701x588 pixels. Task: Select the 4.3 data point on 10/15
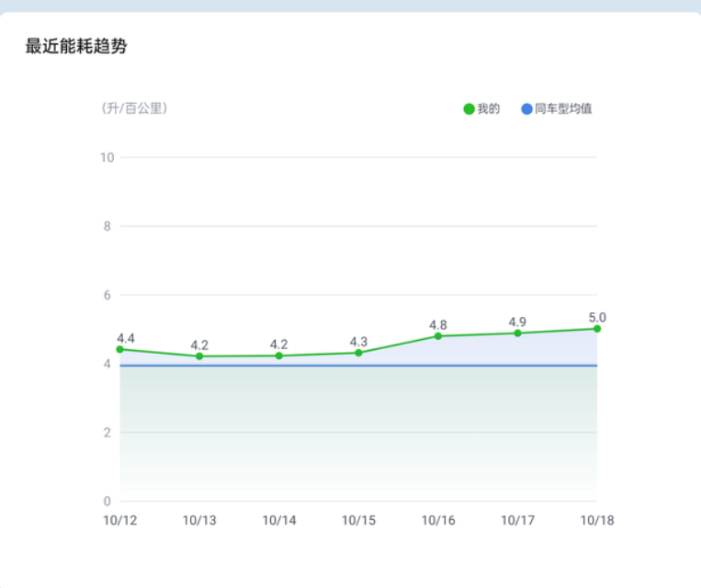pos(358,353)
